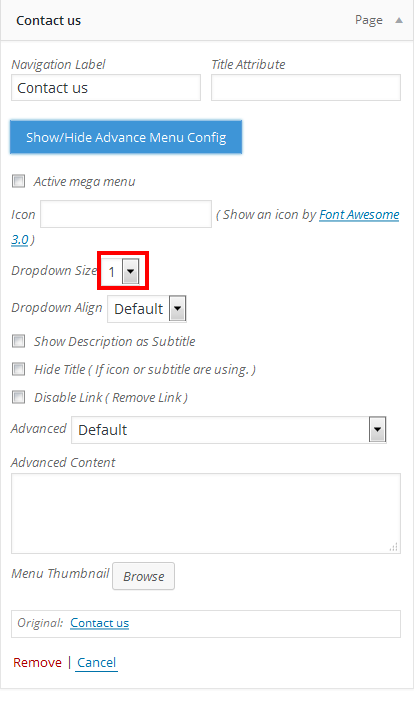This screenshot has width=414, height=715.
Task: Click the Advanced Content resize grip
Action: pyautogui.click(x=394, y=547)
